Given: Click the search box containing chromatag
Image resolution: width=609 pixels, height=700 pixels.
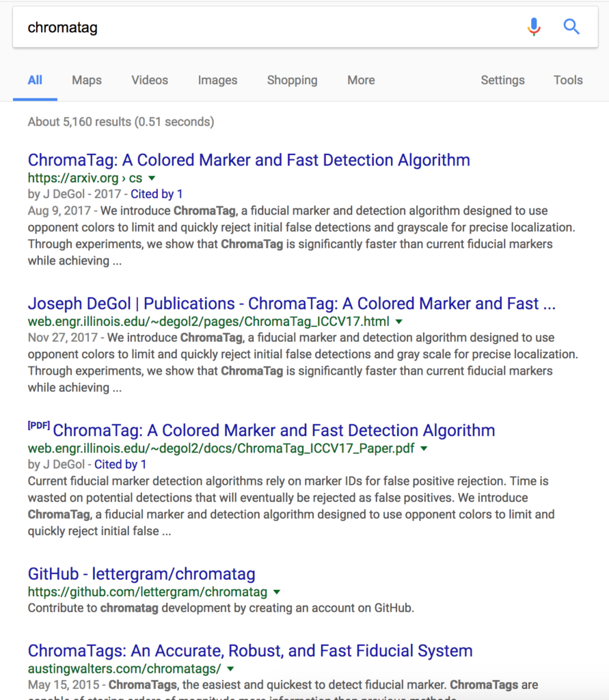Looking at the screenshot, I should pos(306,27).
